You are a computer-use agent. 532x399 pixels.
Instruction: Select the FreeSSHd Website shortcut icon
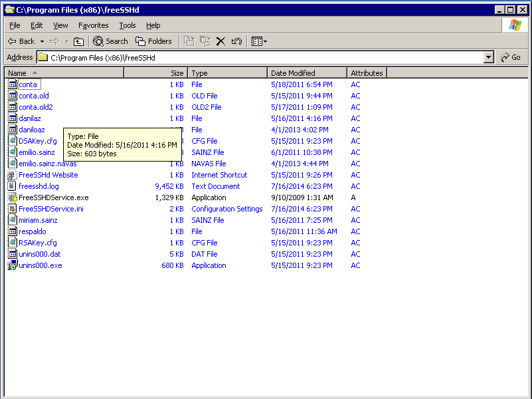pyautogui.click(x=12, y=175)
